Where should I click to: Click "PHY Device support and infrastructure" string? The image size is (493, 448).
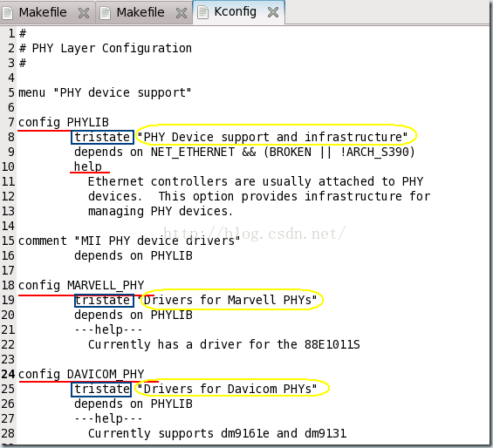(x=272, y=138)
